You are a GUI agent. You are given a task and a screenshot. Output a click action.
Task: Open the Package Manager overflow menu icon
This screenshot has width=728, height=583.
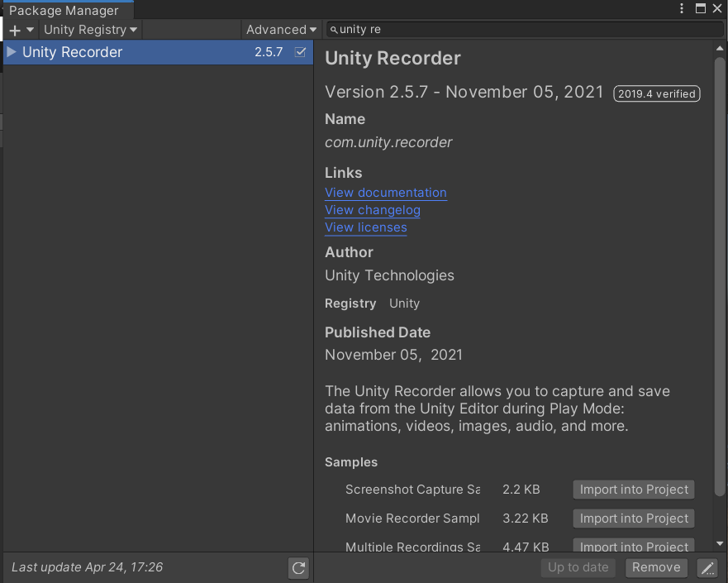681,8
